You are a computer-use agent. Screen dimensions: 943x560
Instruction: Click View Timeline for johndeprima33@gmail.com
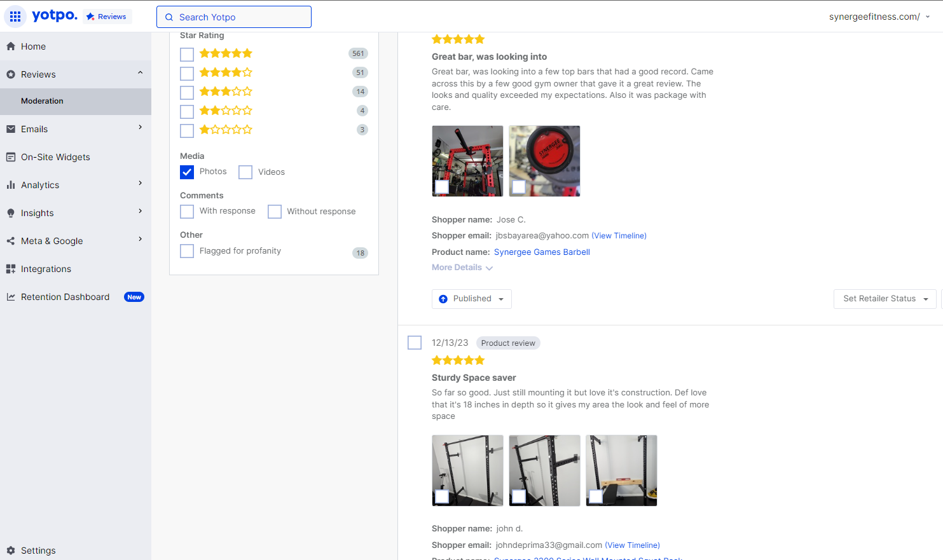(632, 545)
